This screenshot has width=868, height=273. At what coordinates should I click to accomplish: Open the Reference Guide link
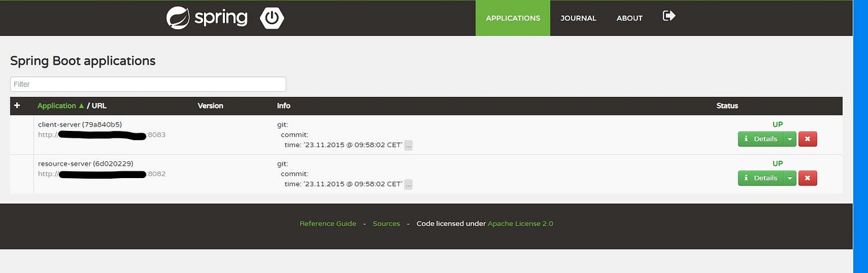pos(328,223)
